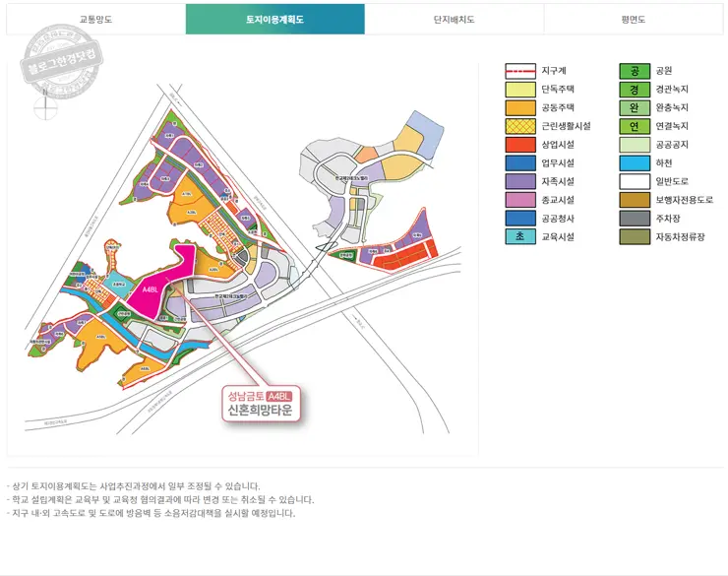Image resolution: width=728 pixels, height=576 pixels.
Task: Click the 일반도로 legend label
Action: pos(672,181)
